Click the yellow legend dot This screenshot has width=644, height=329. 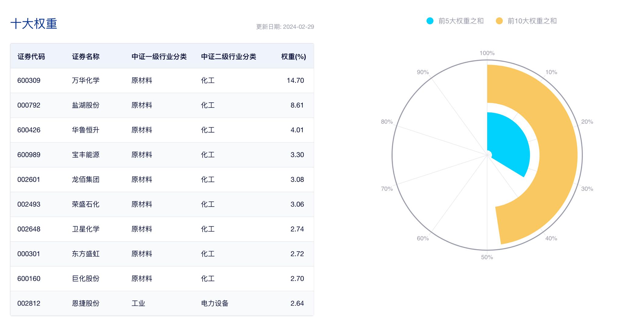click(x=499, y=21)
